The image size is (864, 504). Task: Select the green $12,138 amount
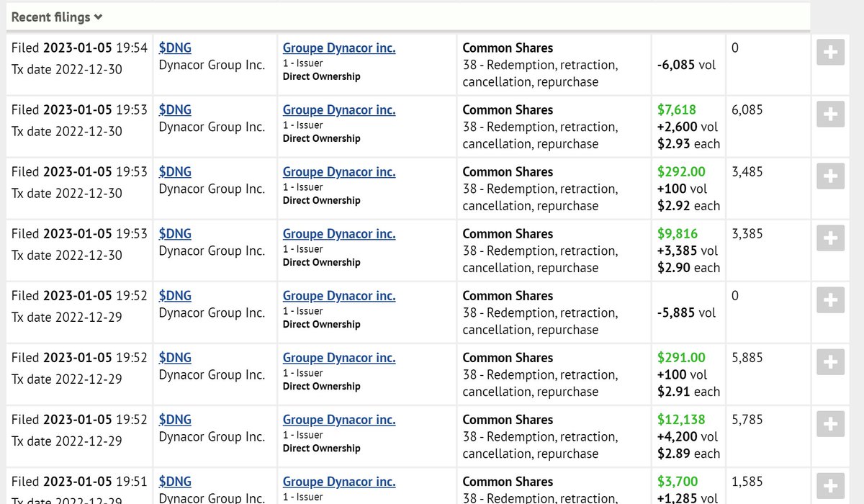click(x=681, y=420)
